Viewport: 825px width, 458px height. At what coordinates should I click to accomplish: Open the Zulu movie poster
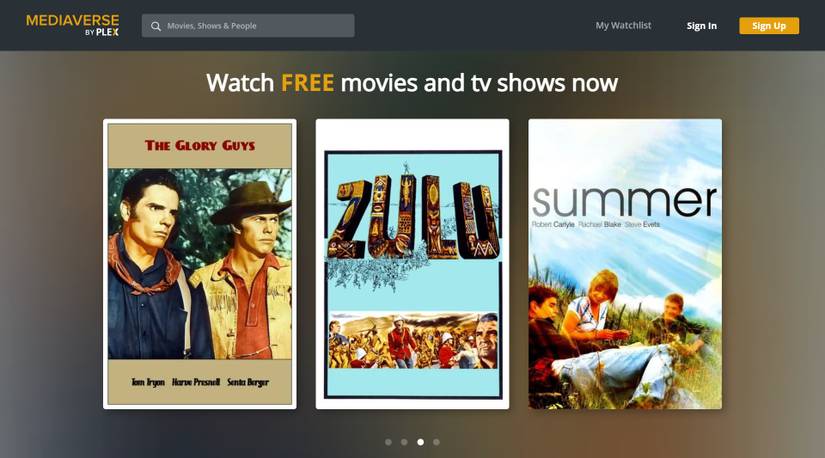(x=412, y=264)
